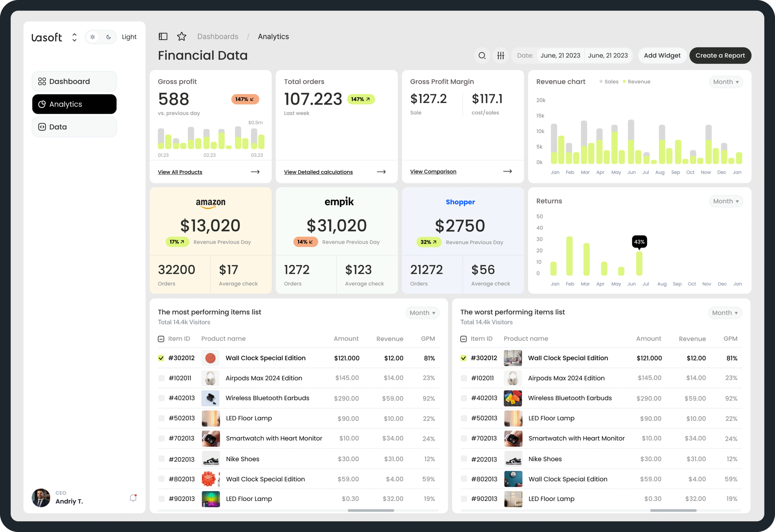Change the Returns chart Month dropdown

click(726, 201)
